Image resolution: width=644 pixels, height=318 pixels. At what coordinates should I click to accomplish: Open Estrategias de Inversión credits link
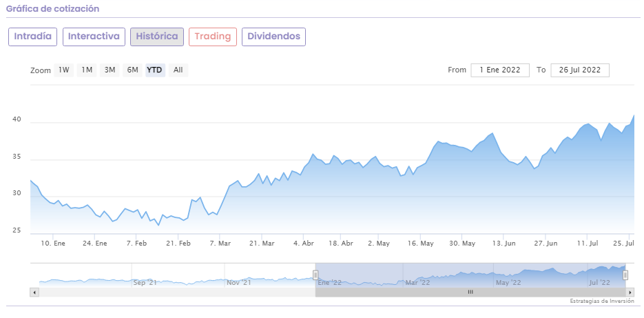click(601, 301)
